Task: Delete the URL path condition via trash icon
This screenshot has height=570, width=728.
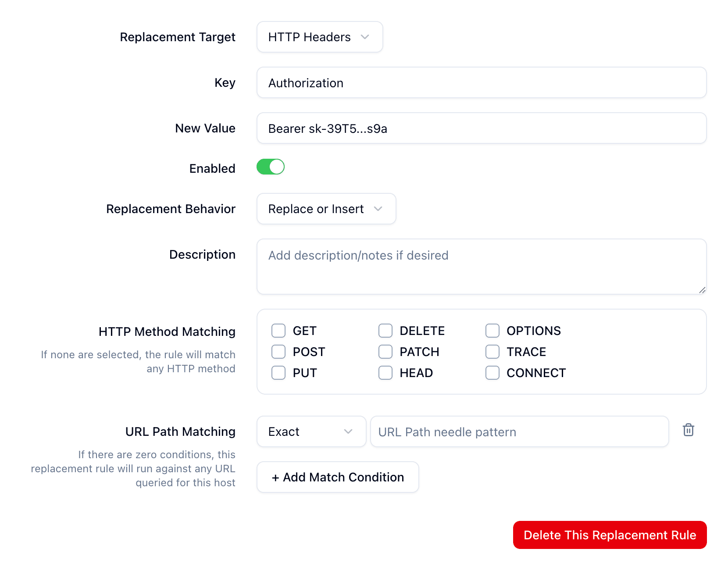Action: (x=688, y=431)
